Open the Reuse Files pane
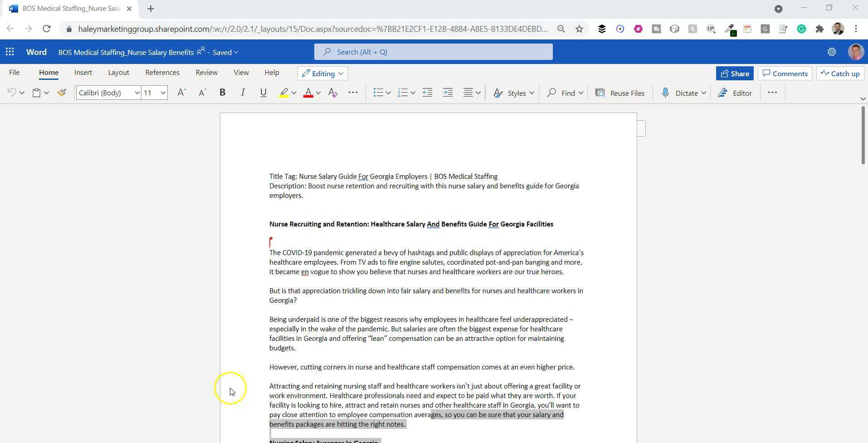 (x=620, y=93)
